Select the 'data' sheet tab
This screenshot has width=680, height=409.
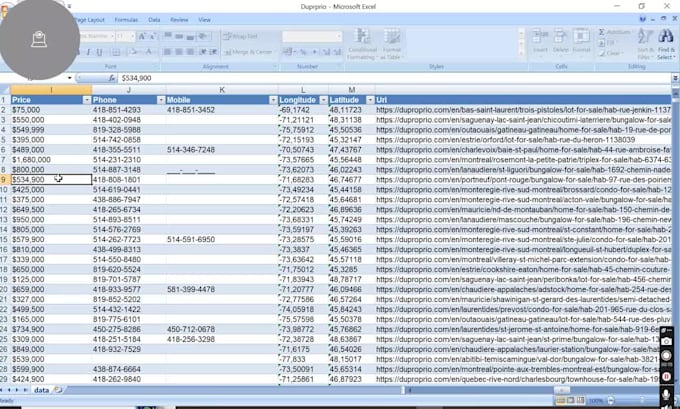coord(42,390)
